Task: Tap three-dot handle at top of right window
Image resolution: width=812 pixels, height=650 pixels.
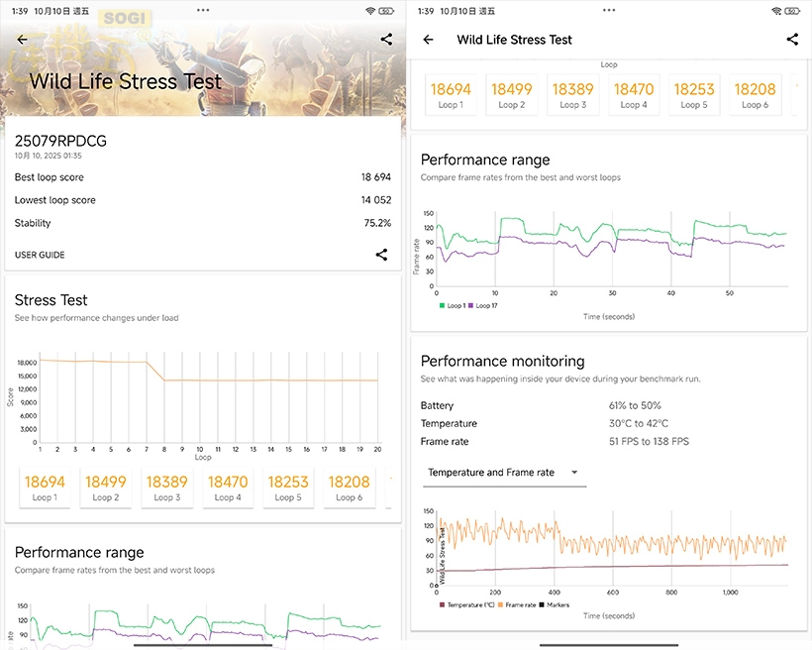Action: tap(609, 10)
